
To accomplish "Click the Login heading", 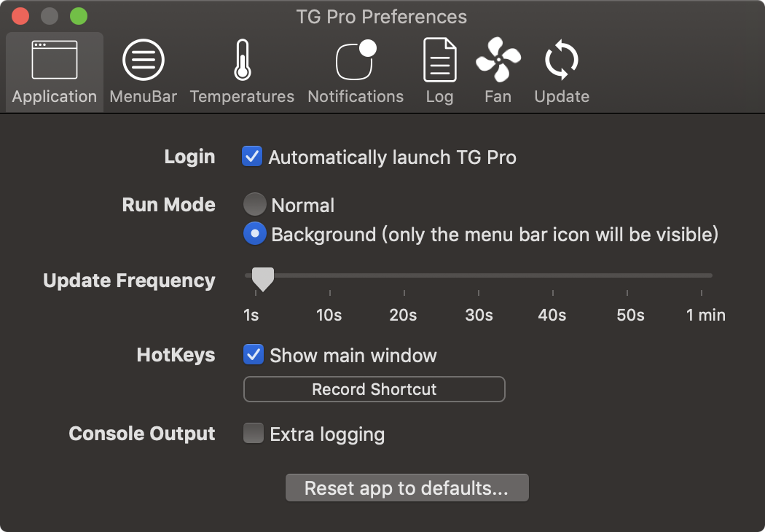I will point(189,157).
